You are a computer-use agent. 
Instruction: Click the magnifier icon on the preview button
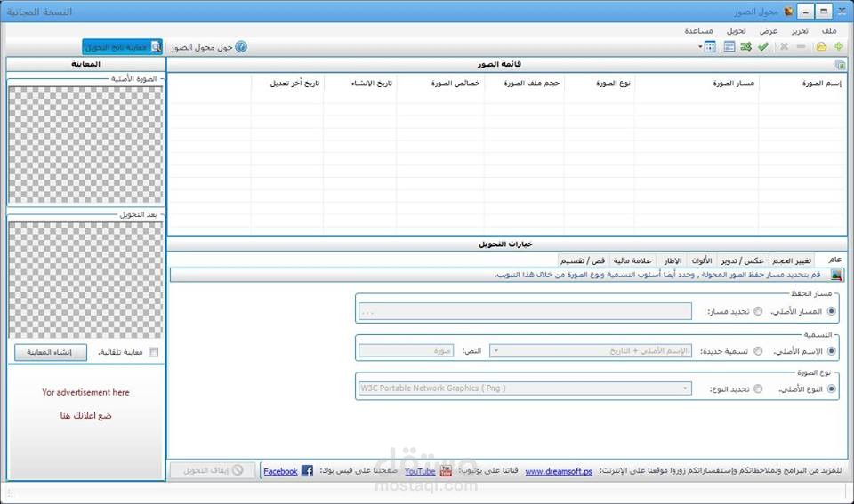coord(156,47)
